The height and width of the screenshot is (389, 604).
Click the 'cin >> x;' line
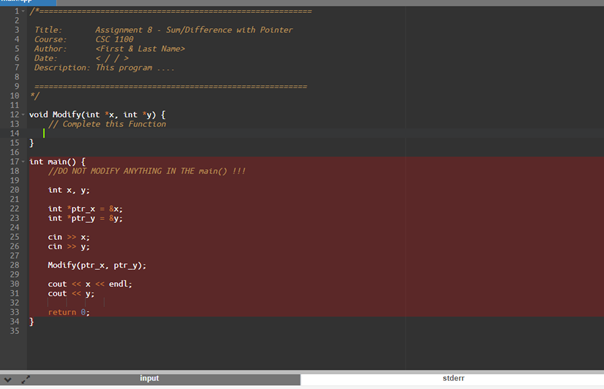(69, 237)
